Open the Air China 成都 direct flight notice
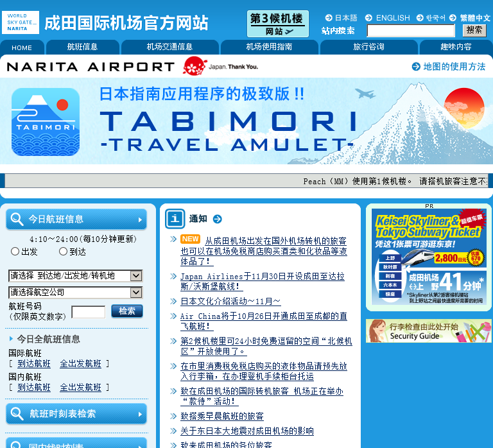 (x=263, y=321)
